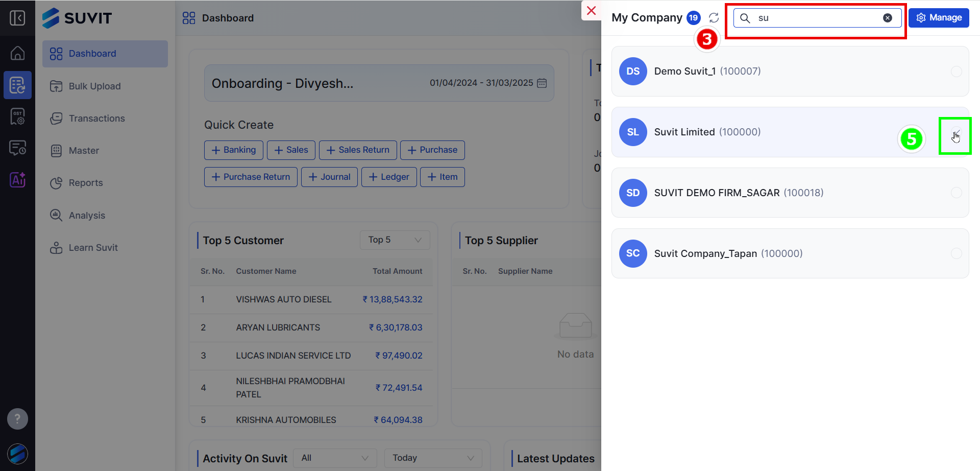Open the Onboarding - Divyesh company selector

click(379, 83)
